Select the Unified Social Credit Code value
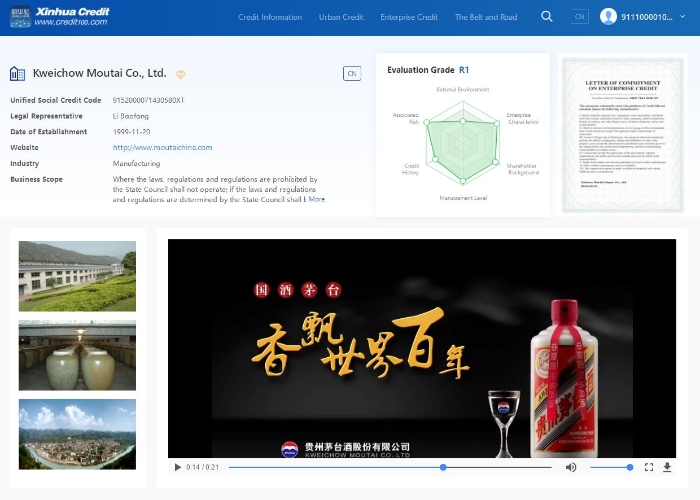This screenshot has height=500, width=700. coord(148,100)
